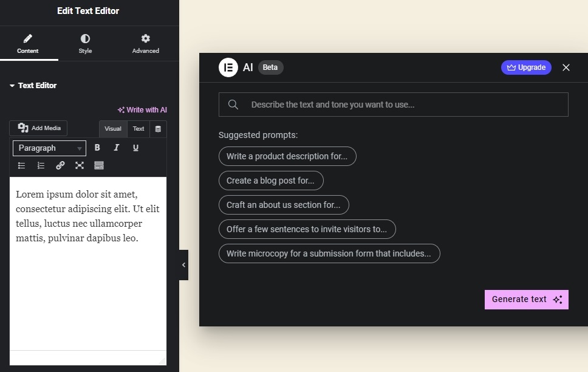Click the Write with AI link
The height and width of the screenshot is (372, 588).
pyautogui.click(x=142, y=110)
